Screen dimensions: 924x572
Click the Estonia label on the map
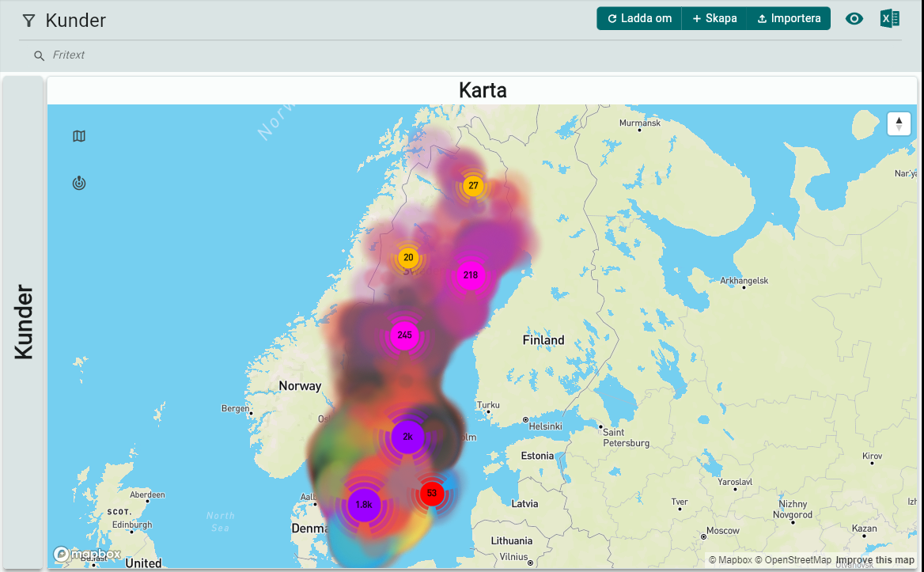(537, 456)
